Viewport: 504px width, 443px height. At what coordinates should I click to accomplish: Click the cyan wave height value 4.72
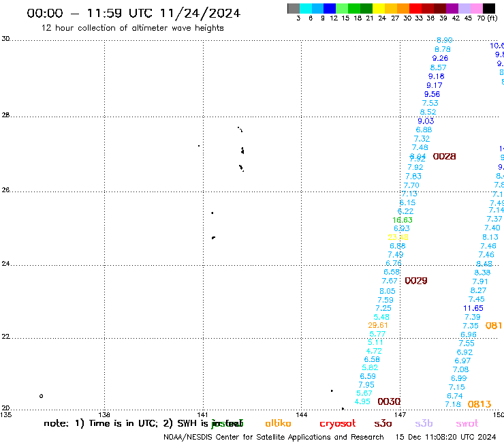click(374, 351)
